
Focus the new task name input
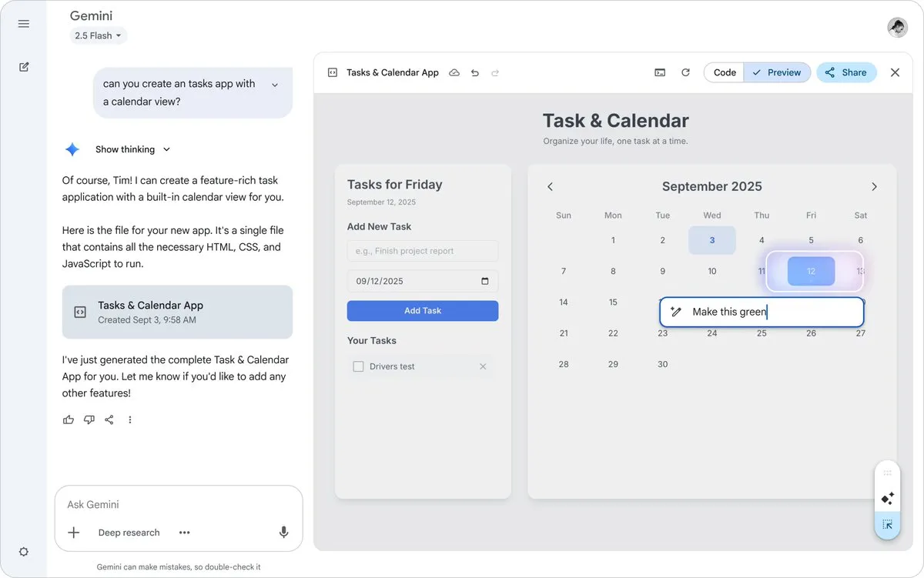423,251
